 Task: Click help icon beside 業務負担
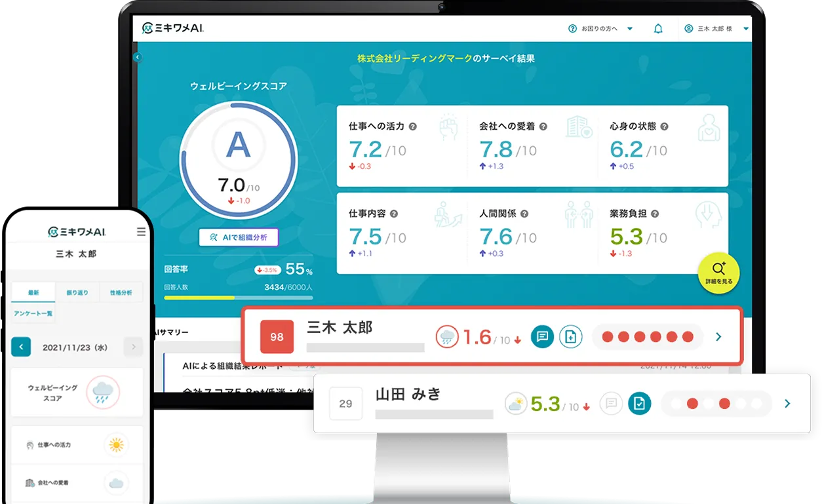(654, 214)
